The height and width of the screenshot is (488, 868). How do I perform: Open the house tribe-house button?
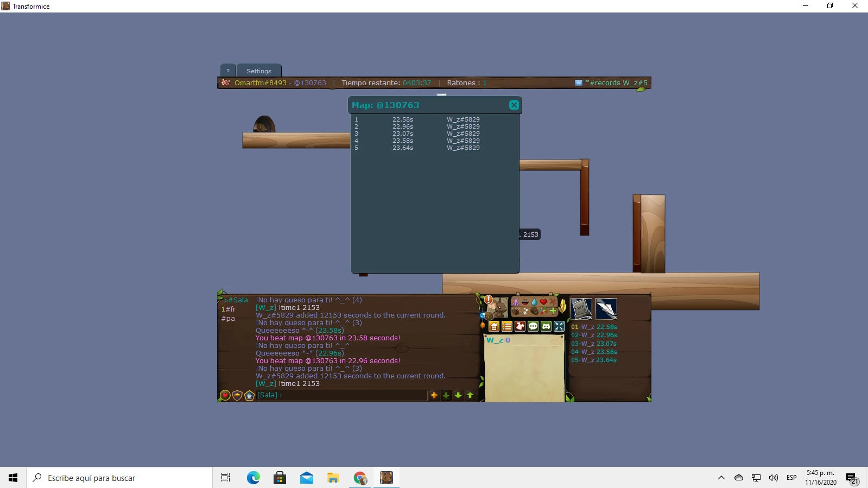[494, 326]
